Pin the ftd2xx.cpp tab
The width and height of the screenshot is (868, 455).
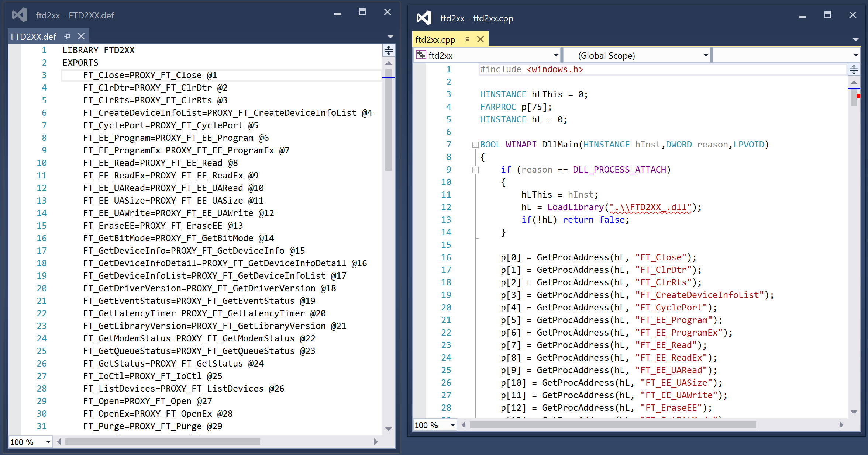[467, 39]
